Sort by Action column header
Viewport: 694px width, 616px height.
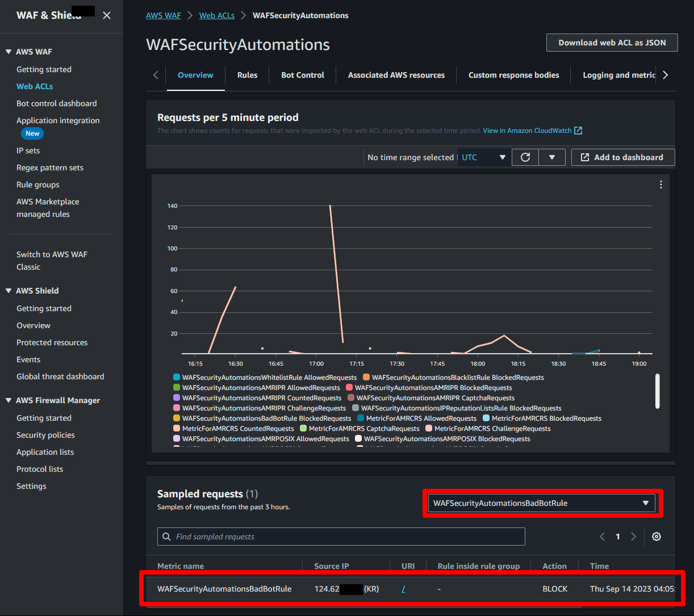[x=554, y=566]
